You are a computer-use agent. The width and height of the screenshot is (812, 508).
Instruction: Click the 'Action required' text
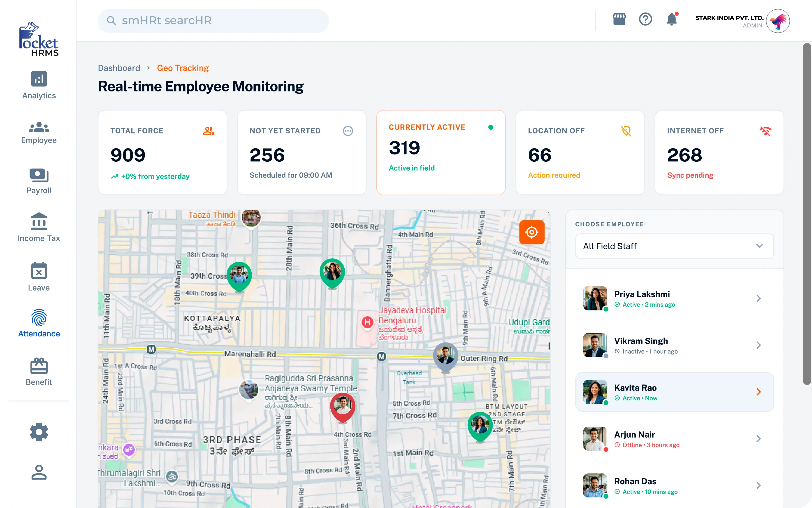coord(554,175)
